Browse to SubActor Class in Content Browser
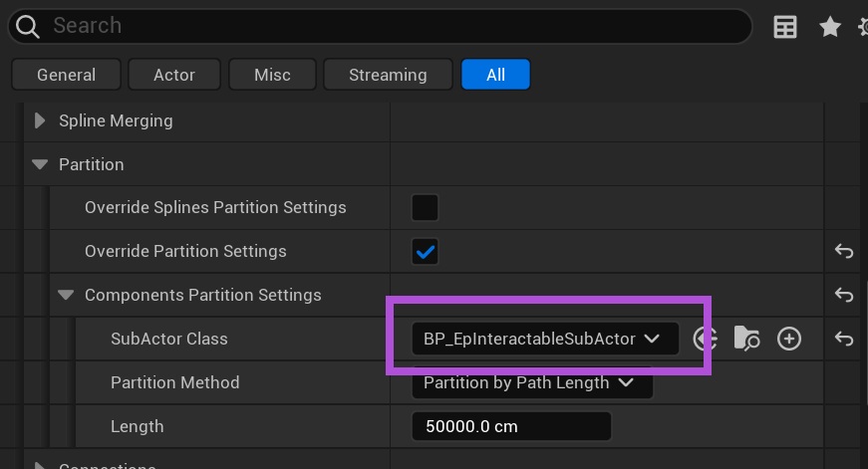The width and height of the screenshot is (868, 469). pos(746,339)
